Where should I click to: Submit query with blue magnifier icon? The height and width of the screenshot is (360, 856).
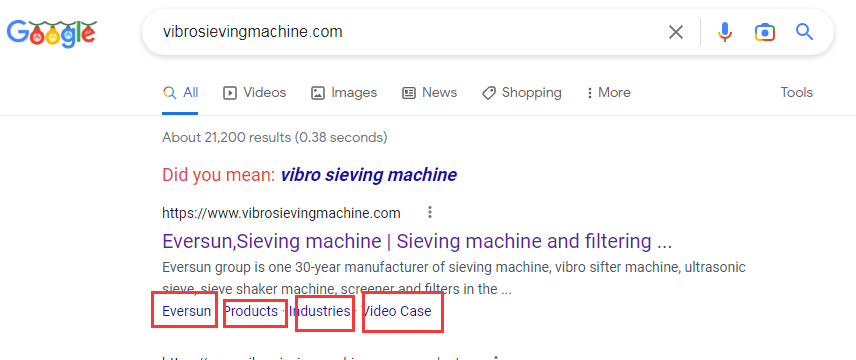pyautogui.click(x=805, y=32)
